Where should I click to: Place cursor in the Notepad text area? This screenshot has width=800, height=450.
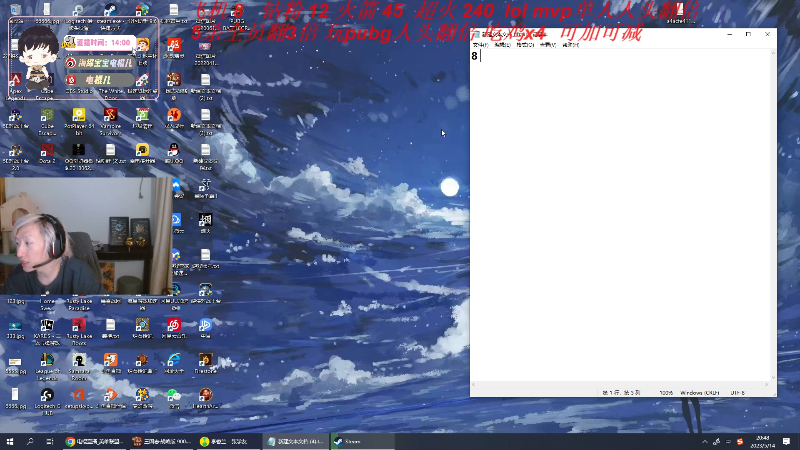tap(621, 214)
